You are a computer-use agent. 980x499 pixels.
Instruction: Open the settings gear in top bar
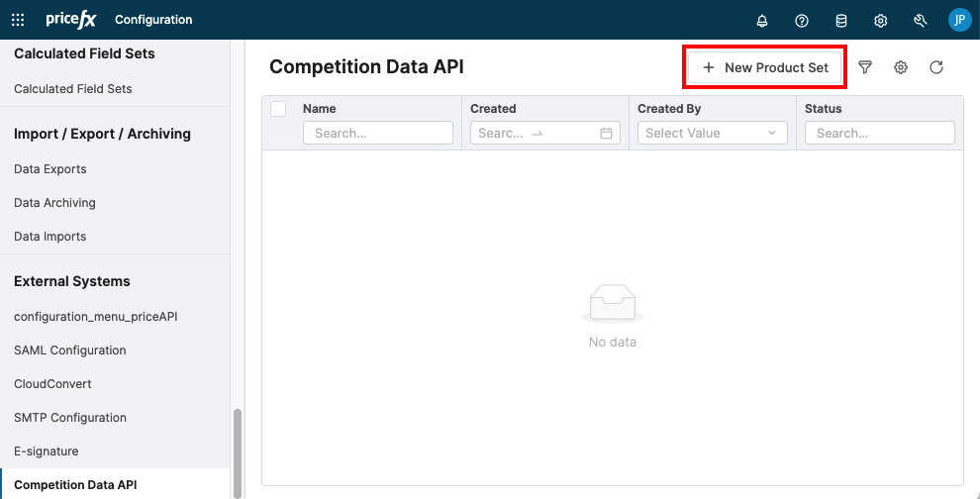880,21
